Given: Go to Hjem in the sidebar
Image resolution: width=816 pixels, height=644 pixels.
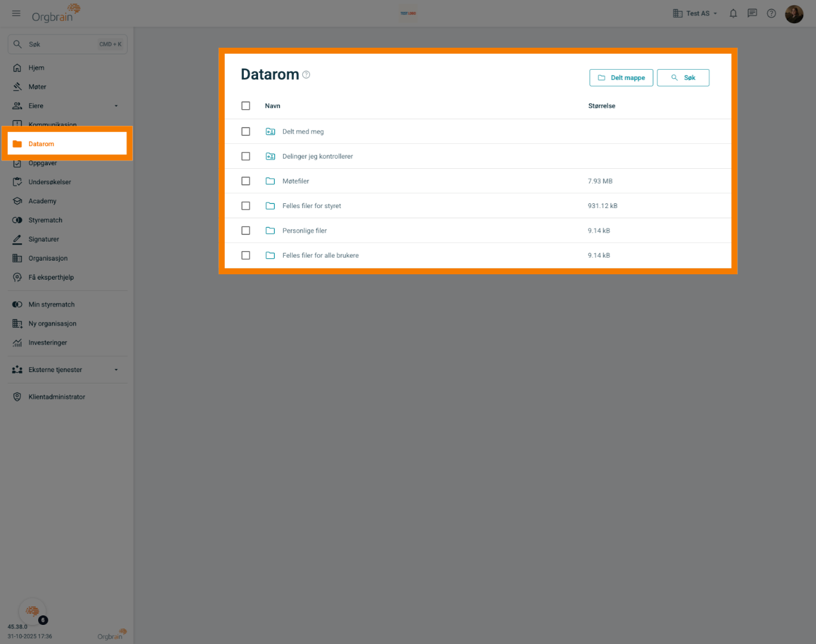Looking at the screenshot, I should tap(67, 68).
